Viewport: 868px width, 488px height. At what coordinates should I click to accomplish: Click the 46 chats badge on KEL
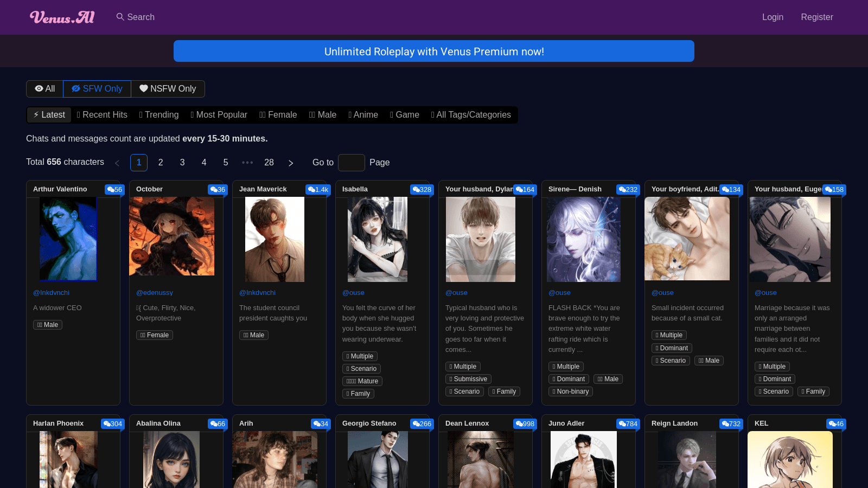point(836,424)
